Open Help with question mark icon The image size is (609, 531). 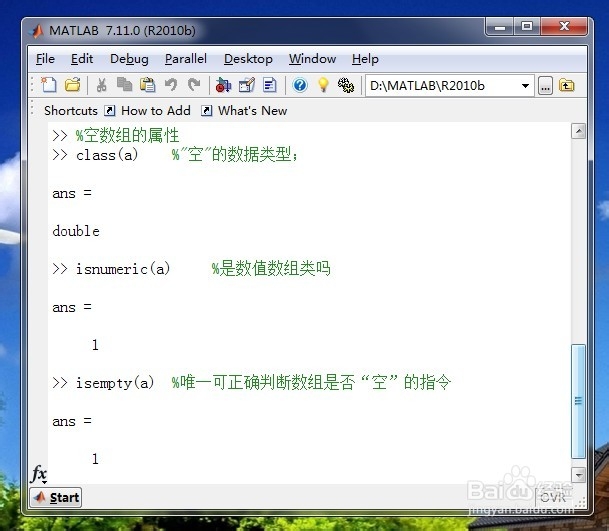coord(300,85)
